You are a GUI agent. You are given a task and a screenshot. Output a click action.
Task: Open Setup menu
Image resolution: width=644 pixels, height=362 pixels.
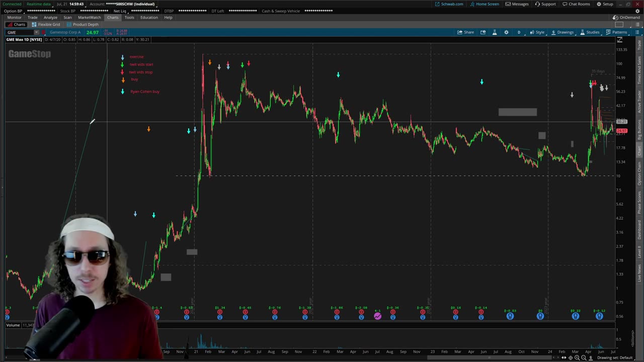605,4
